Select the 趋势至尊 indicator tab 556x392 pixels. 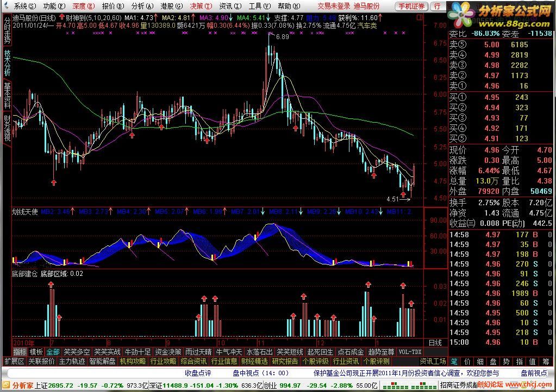click(382, 352)
